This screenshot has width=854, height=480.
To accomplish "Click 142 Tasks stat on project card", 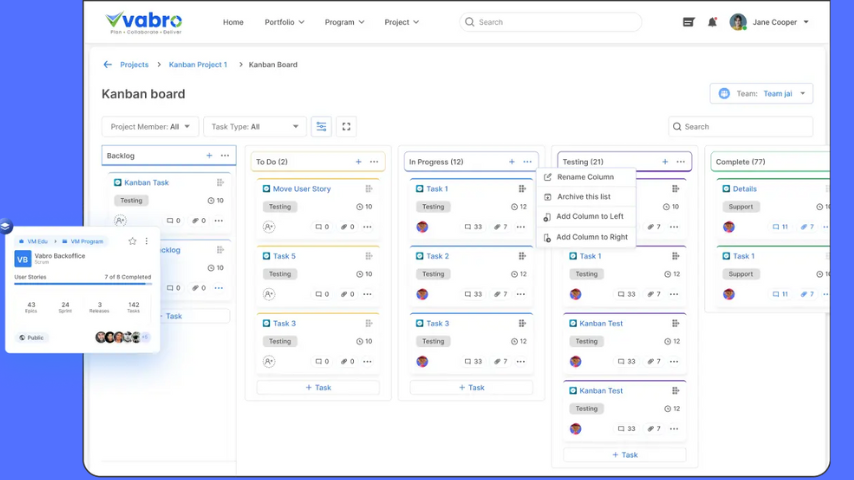I will click(x=133, y=307).
